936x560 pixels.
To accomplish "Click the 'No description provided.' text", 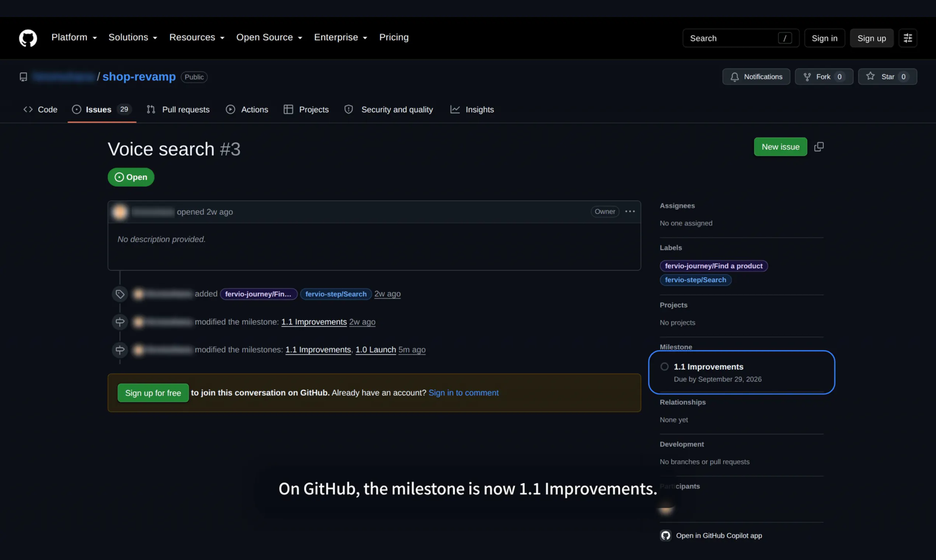I will [161, 239].
